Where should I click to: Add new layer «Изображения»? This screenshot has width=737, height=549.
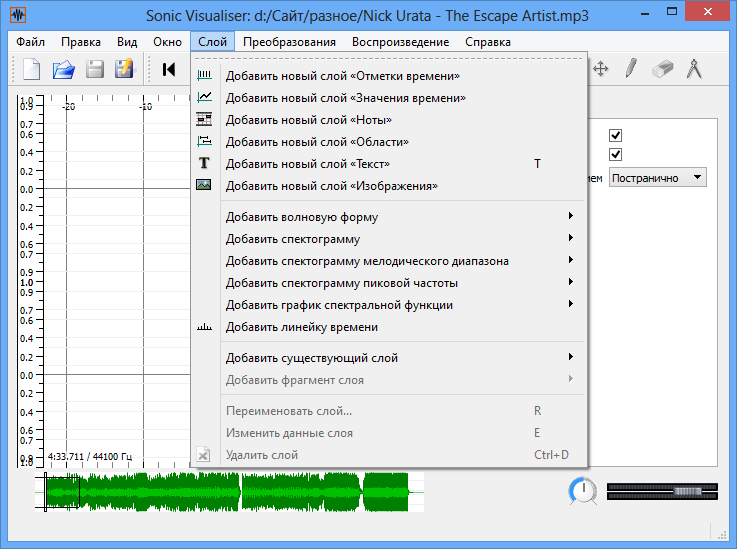(389, 186)
